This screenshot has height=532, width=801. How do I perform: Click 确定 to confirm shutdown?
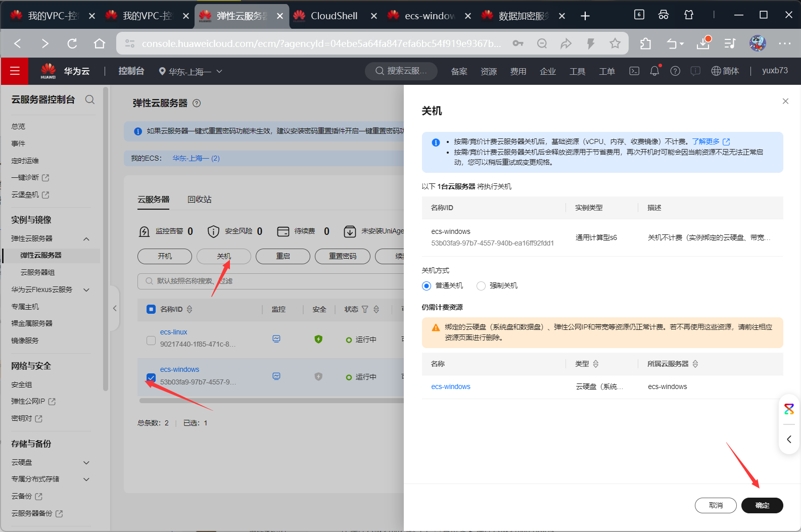(762, 505)
